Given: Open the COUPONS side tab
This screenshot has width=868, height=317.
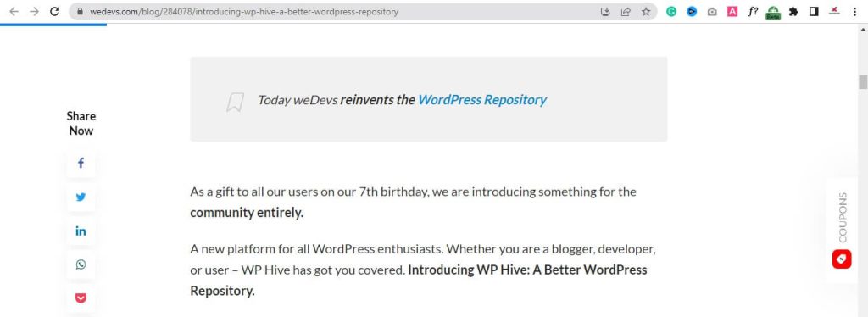Looking at the screenshot, I should pyautogui.click(x=843, y=217).
